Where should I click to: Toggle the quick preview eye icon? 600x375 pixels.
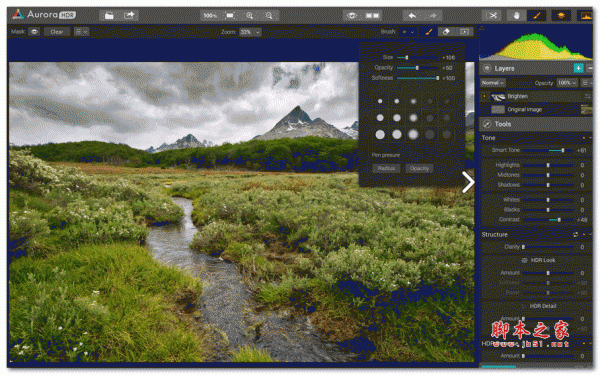[x=352, y=16]
